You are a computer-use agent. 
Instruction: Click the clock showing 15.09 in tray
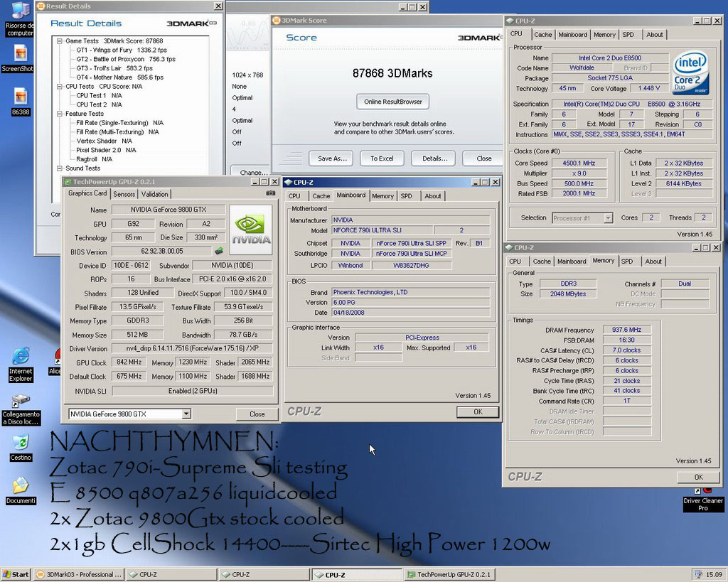click(x=714, y=575)
